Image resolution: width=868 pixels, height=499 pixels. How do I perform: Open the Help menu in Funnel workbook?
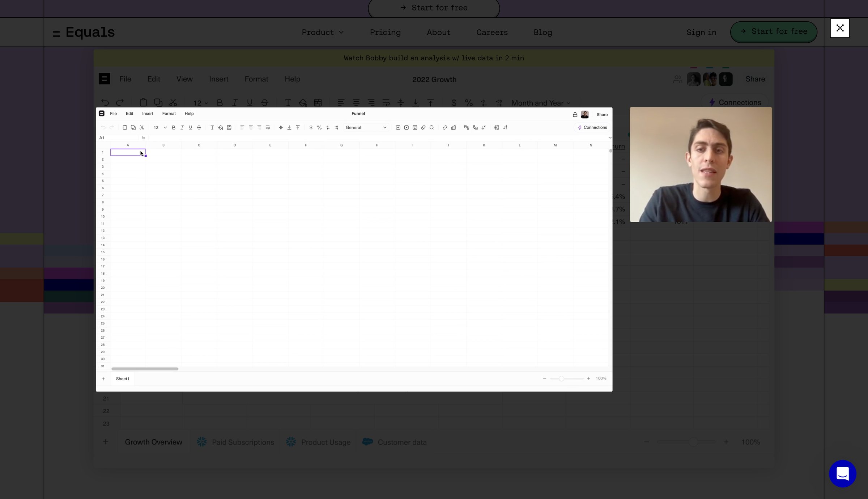point(189,114)
